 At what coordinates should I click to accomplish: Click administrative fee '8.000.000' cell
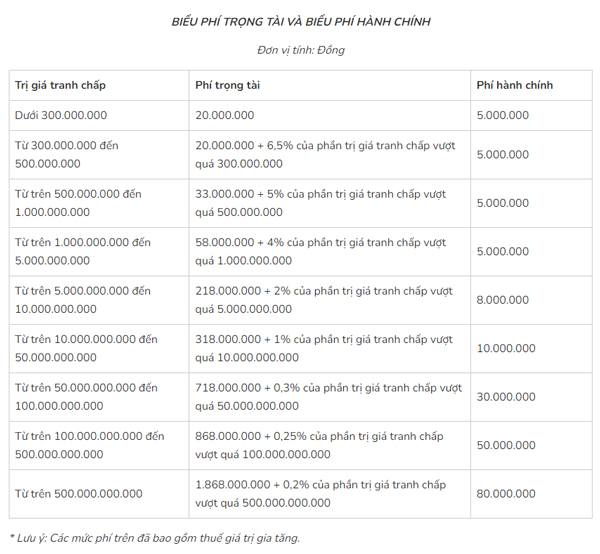(532, 300)
